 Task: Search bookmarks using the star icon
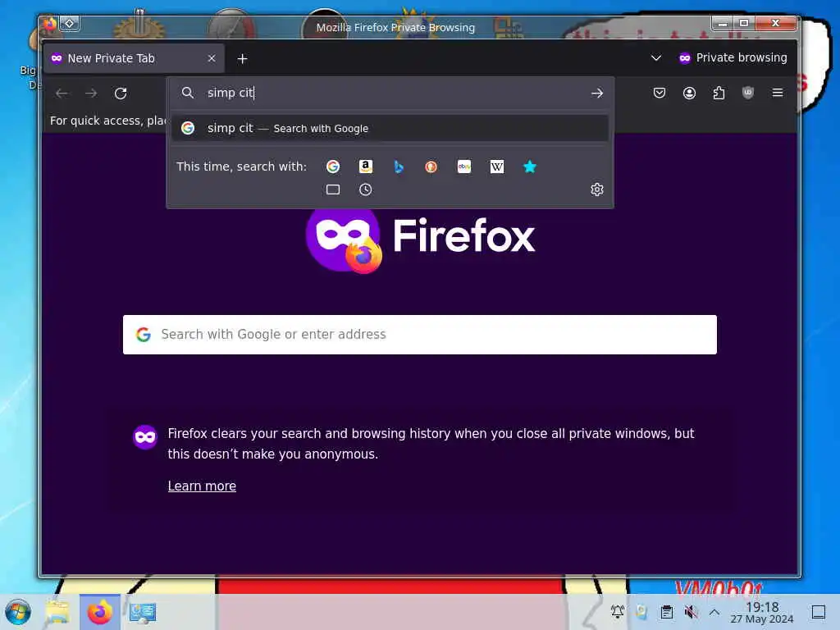[529, 167]
